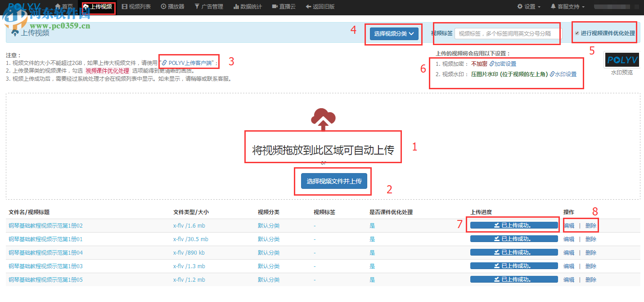
Task: Open the 选择视频分类 dropdown
Action: click(x=393, y=33)
